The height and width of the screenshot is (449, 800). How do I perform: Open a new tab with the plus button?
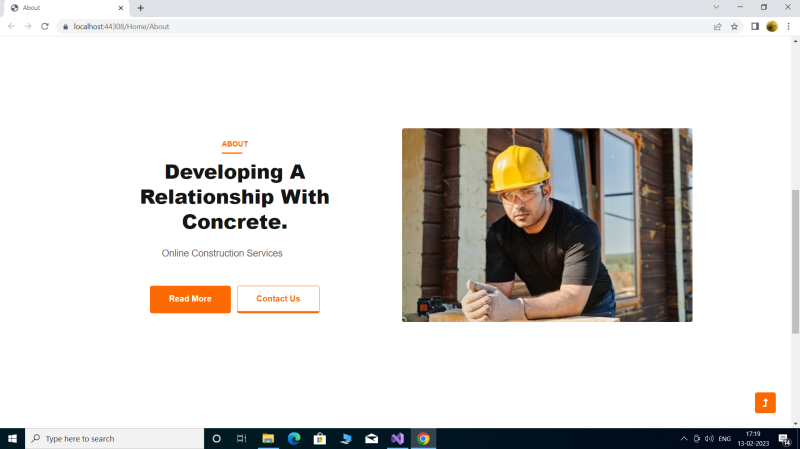(140, 8)
